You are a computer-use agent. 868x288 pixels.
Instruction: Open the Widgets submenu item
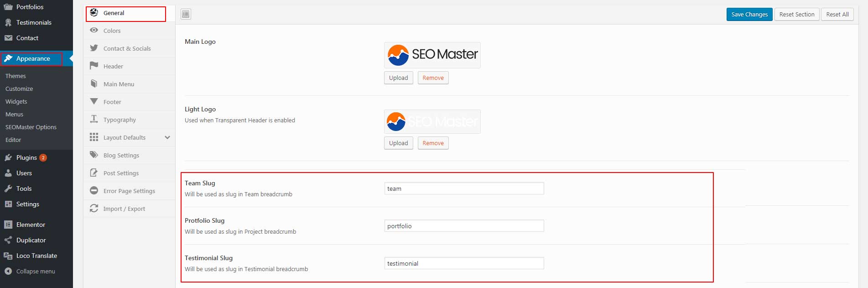coord(16,101)
